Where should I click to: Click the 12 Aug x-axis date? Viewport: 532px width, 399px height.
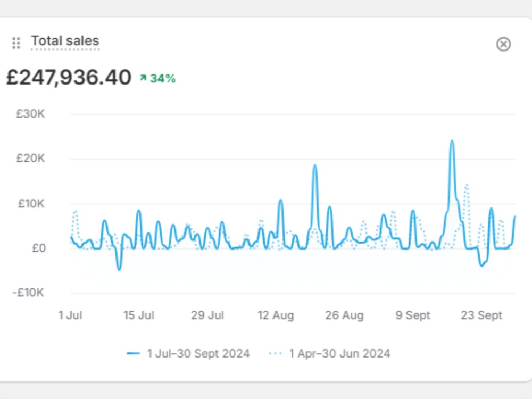276,315
